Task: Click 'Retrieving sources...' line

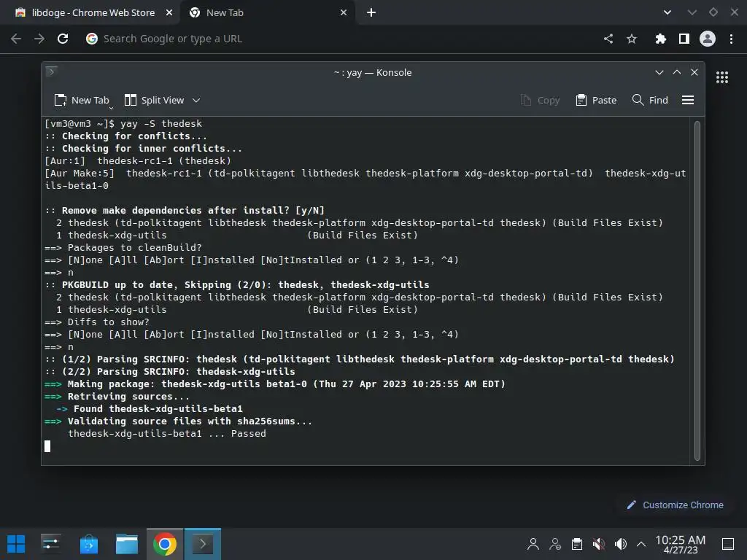Action: 117,397
